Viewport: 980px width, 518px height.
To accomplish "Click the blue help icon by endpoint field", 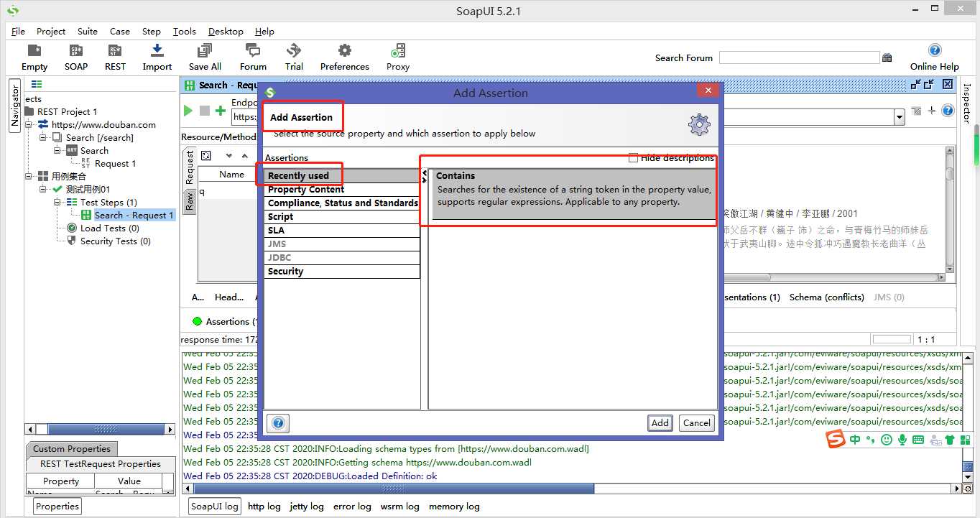I will (948, 111).
